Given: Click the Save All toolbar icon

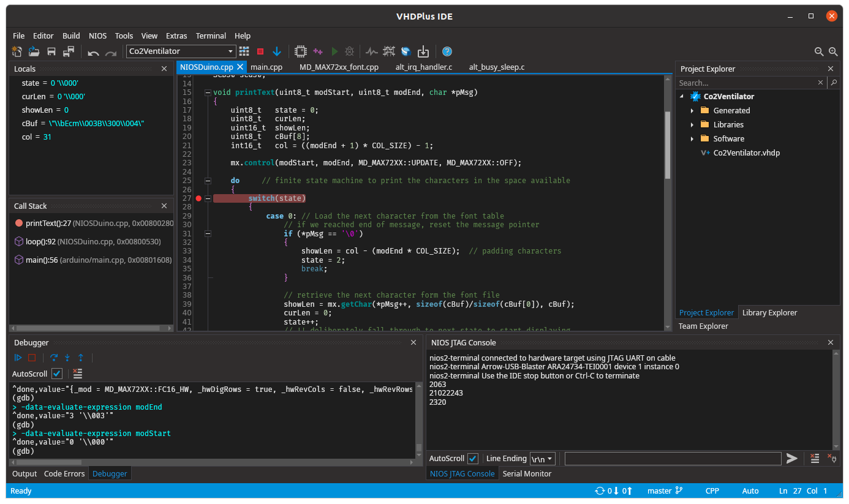Looking at the screenshot, I should tap(69, 51).
